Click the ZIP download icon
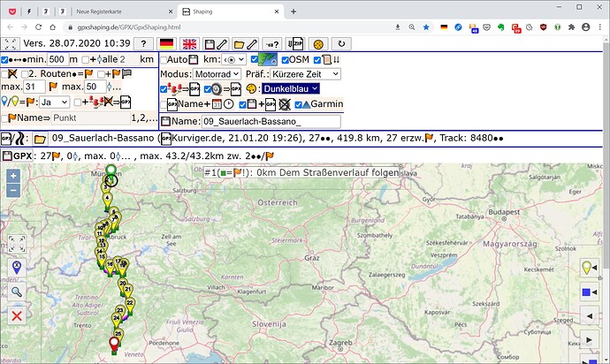The image size is (610, 364). pos(295,44)
